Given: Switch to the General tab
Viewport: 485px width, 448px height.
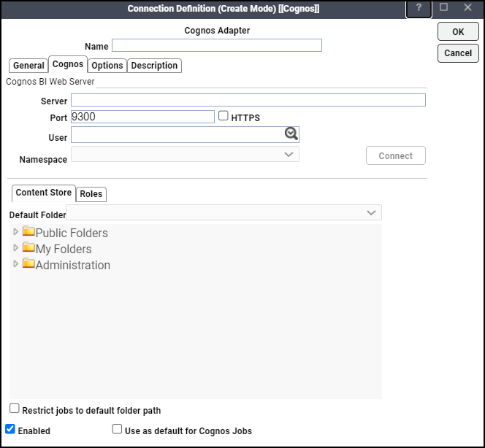Looking at the screenshot, I should 28,66.
